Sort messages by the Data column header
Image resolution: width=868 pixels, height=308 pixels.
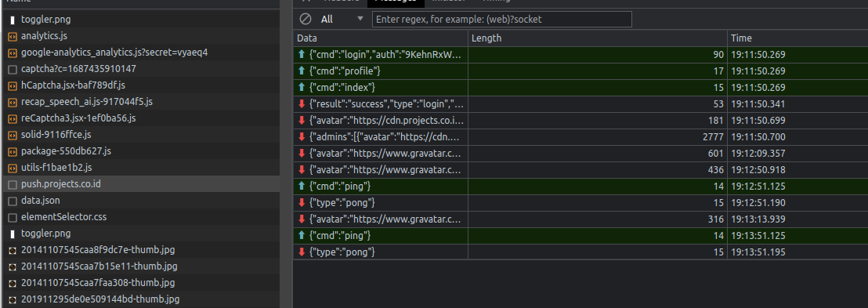click(380, 38)
